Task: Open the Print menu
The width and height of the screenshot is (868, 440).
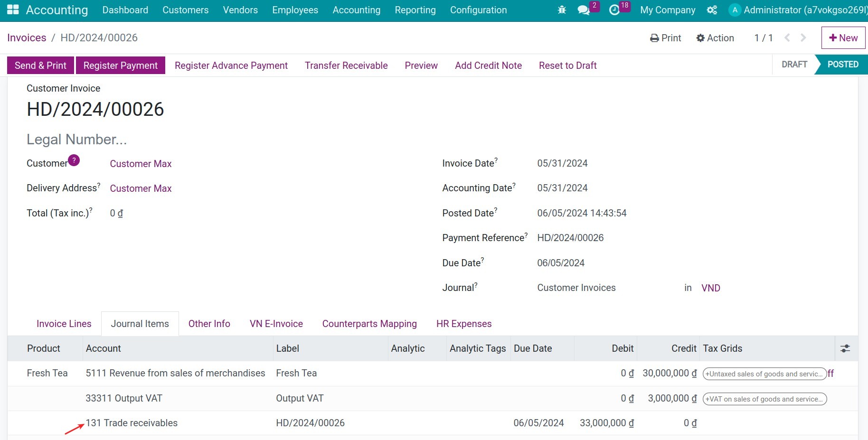Action: [x=665, y=38]
